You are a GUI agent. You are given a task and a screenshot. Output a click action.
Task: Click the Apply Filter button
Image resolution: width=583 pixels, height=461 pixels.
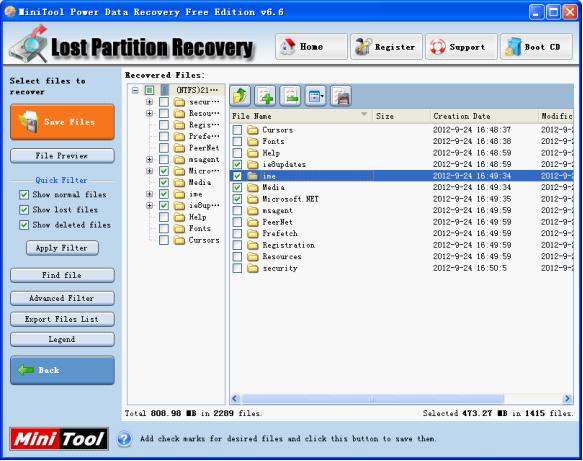point(62,248)
